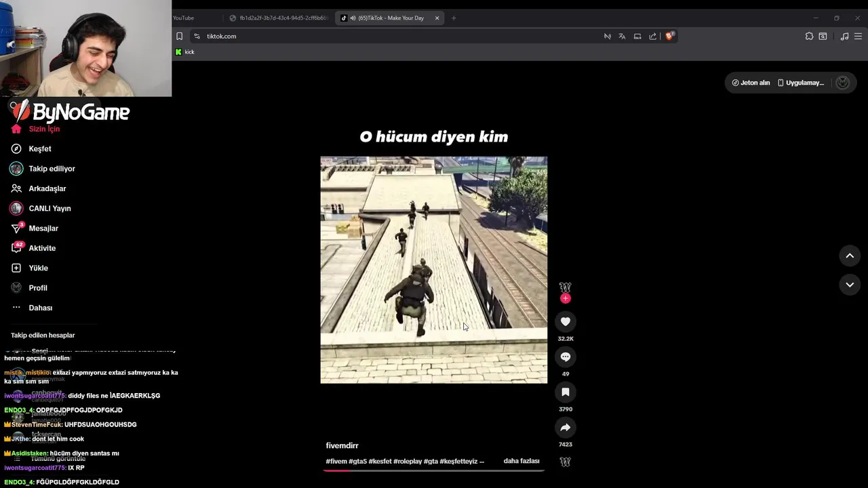Open media control music note icon
The height and width of the screenshot is (488, 868).
(x=844, y=36)
